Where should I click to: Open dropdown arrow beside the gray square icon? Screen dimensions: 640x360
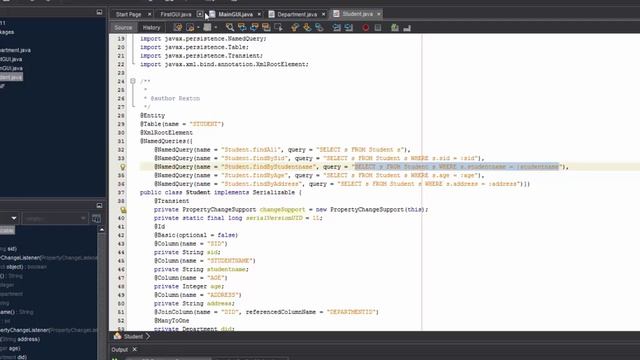pyautogui.click(x=216, y=27)
